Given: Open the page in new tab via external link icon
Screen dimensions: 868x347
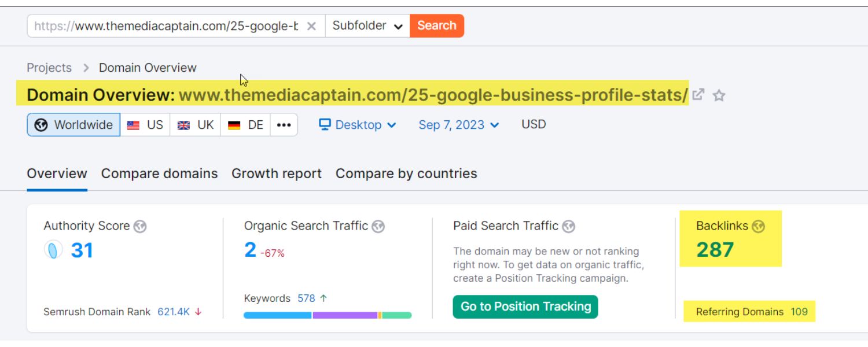Looking at the screenshot, I should pos(700,95).
